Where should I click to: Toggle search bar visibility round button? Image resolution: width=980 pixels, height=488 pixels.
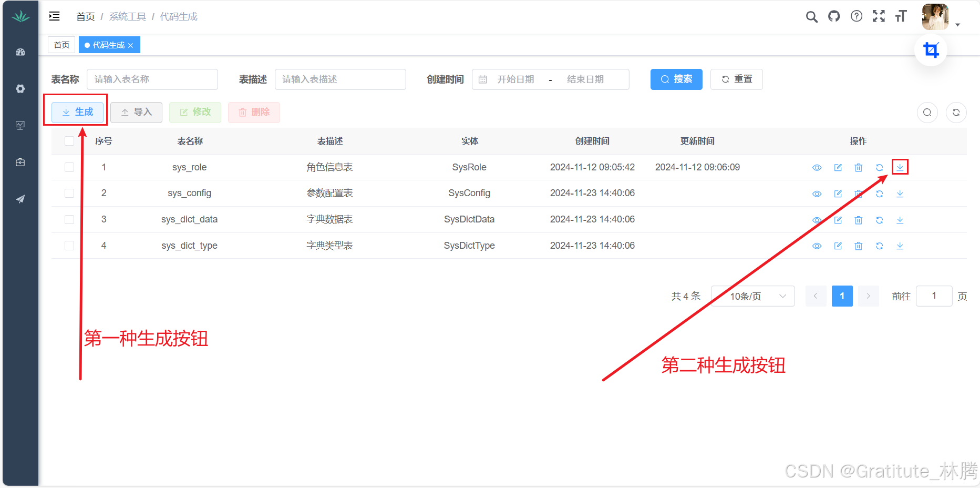[927, 112]
